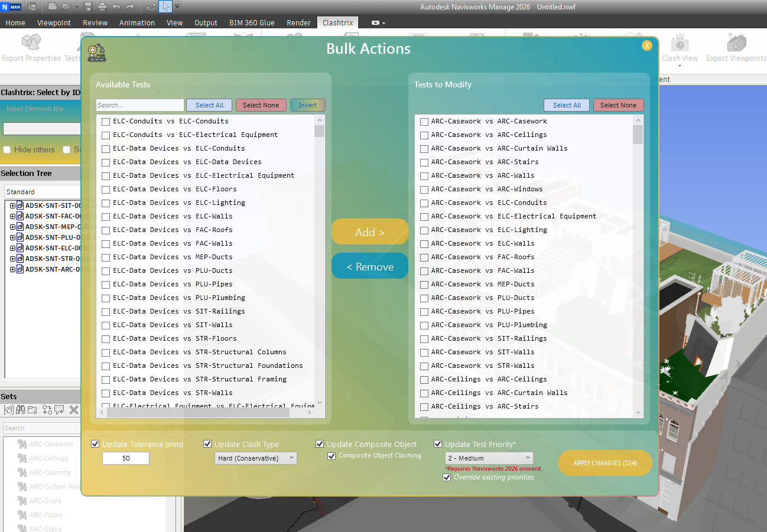767x532 pixels.
Task: Click the Export Viewpoints ribbon icon
Action: point(736,47)
